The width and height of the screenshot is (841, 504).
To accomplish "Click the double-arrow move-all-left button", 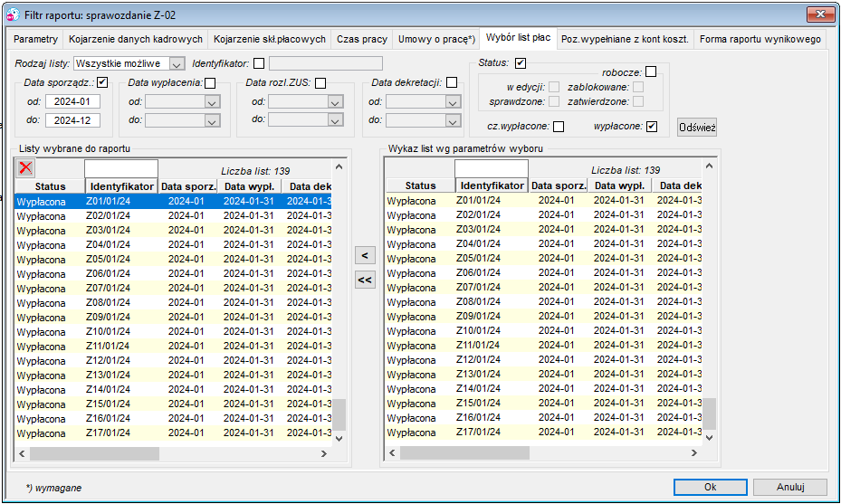I will click(365, 280).
